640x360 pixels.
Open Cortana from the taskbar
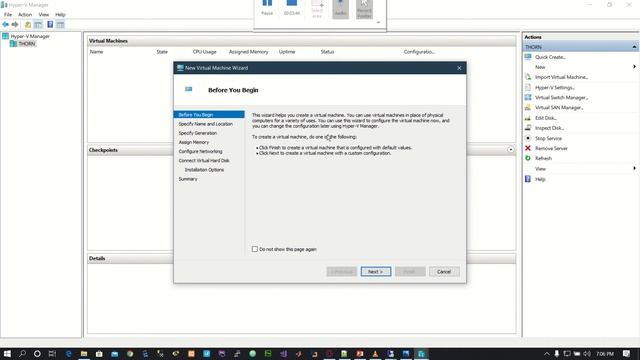pyautogui.click(x=37, y=353)
